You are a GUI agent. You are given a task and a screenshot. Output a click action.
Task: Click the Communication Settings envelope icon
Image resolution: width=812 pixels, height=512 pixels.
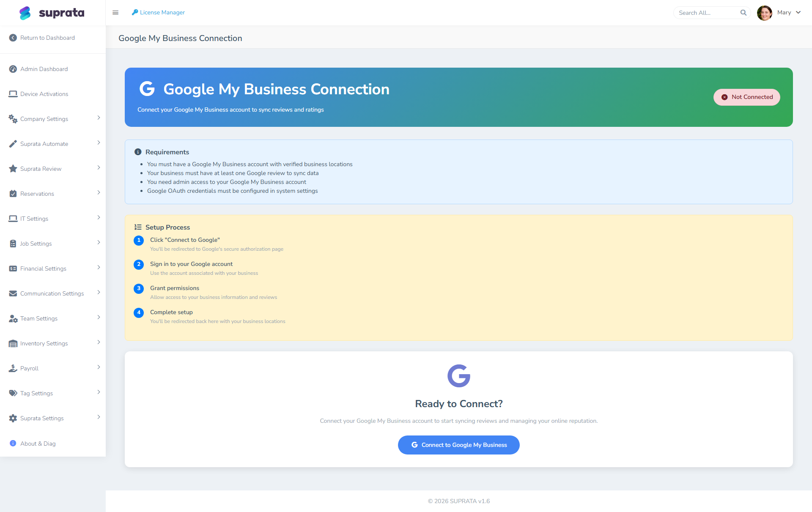[13, 293]
